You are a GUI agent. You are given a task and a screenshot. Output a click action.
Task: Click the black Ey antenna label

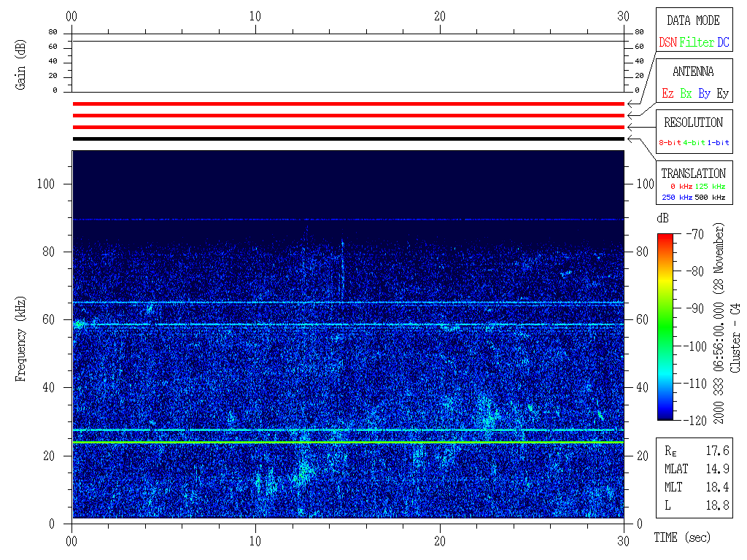[x=722, y=93]
